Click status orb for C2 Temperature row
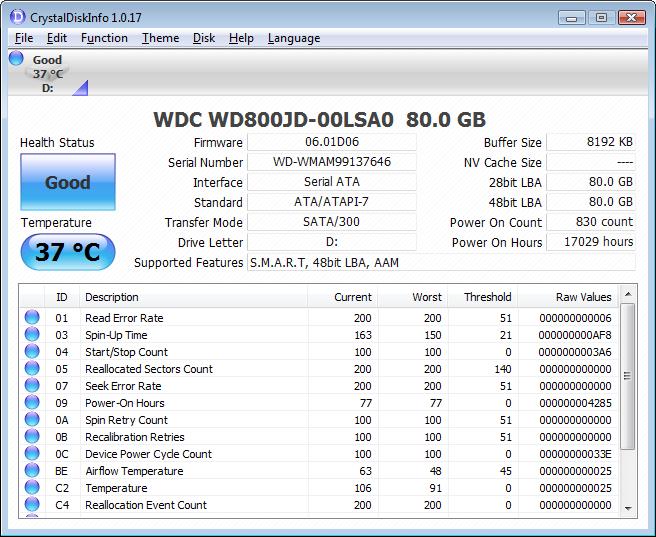The image size is (656, 537). pyautogui.click(x=32, y=487)
